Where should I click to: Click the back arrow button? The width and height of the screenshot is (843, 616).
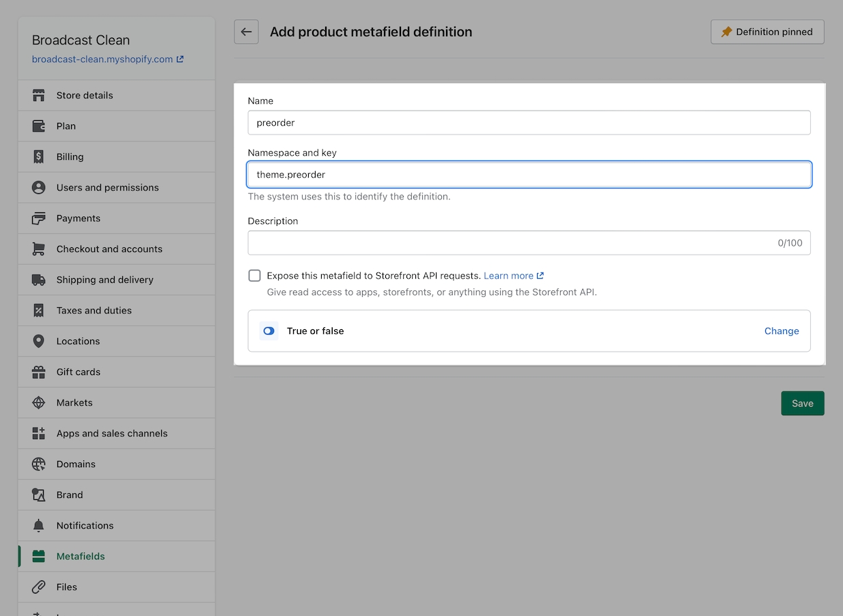[x=246, y=32]
